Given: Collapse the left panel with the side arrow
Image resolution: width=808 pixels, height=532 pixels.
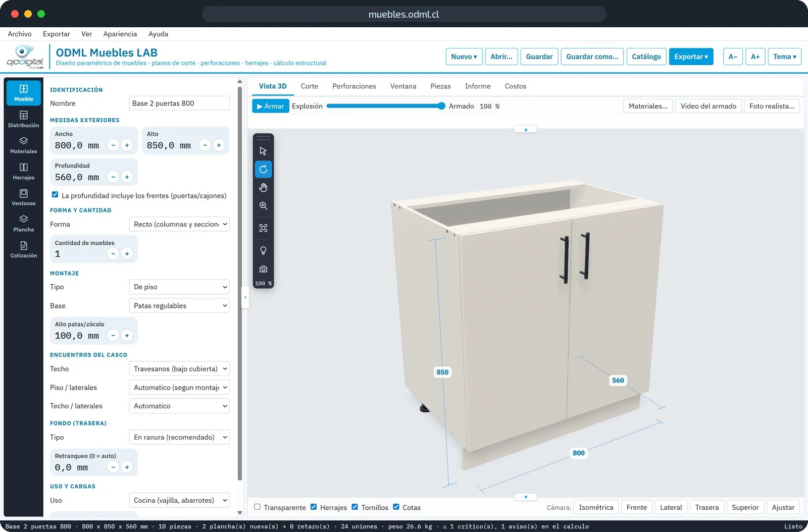Looking at the screenshot, I should (245, 297).
